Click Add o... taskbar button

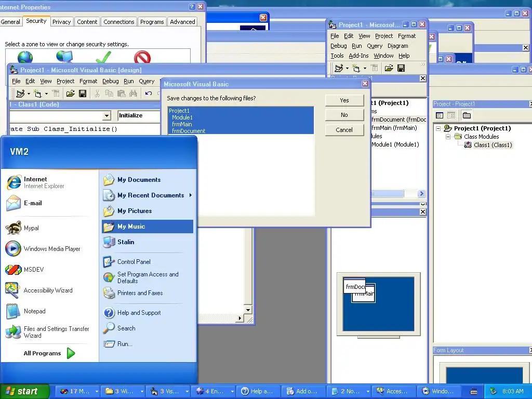click(x=303, y=392)
